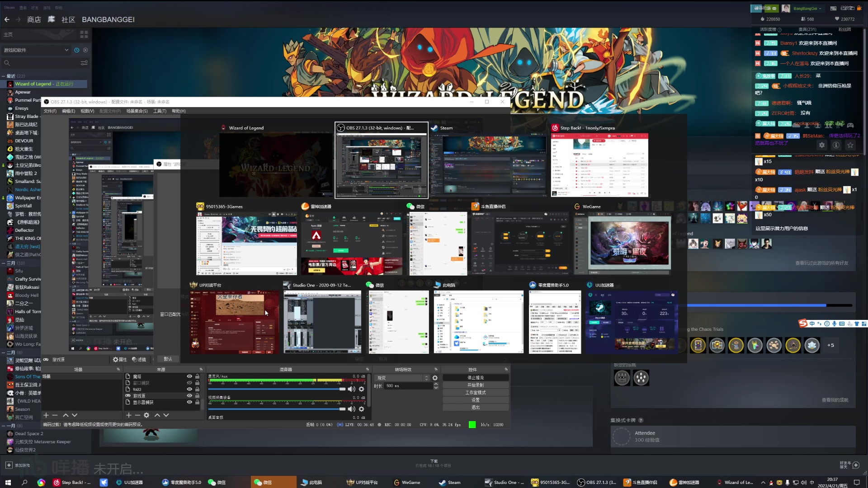Viewport: 868px width, 488px height.
Task: Mute the 麦克风/Aux audio channel
Action: (x=351, y=389)
